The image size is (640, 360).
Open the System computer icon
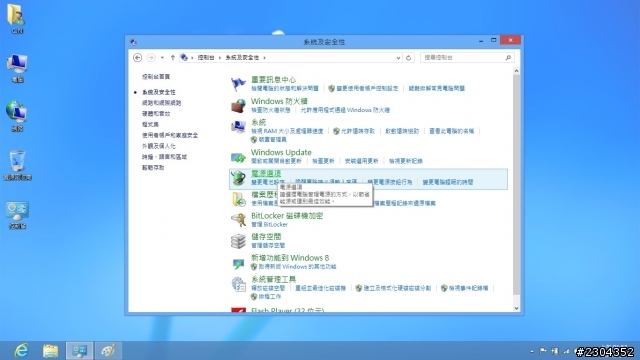(238, 127)
